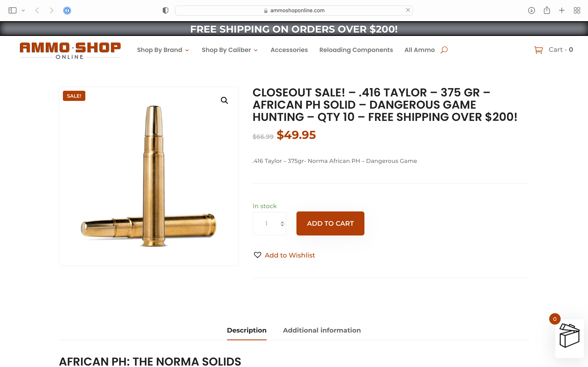Switch to the Additional information tab
Viewport: 588px width, 367px height.
(x=322, y=330)
